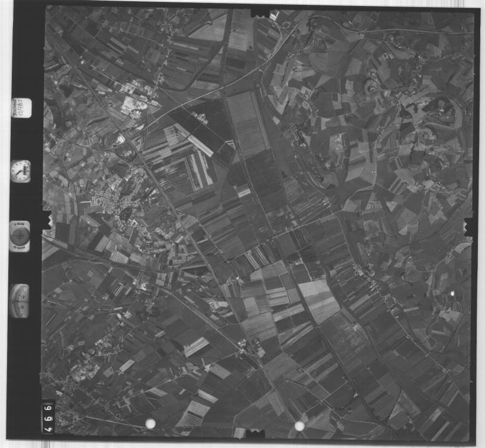Click the analog clock dial in margin
This screenshot has width=485, height=448.
(21, 171)
